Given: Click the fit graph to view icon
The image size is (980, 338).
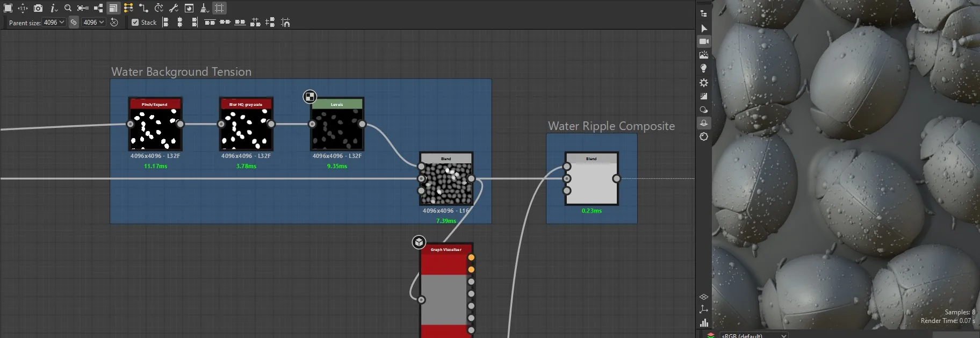Looking at the screenshot, I should [x=8, y=8].
